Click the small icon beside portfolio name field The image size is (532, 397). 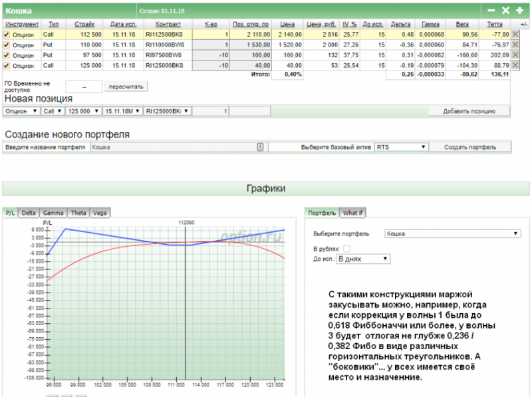coord(261,147)
